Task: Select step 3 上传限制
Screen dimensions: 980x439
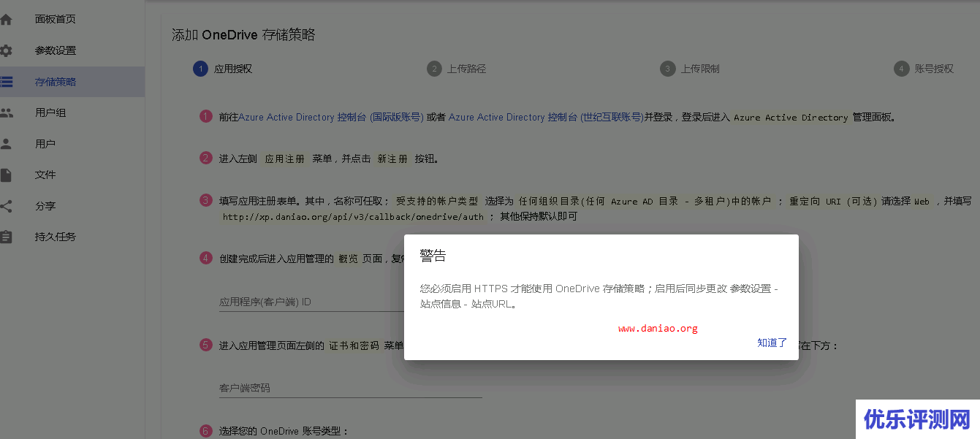Action: [690, 69]
